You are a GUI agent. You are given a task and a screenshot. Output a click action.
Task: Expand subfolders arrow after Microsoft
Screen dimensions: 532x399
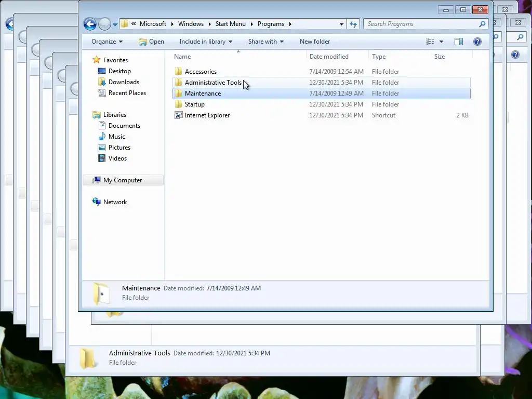click(x=172, y=24)
